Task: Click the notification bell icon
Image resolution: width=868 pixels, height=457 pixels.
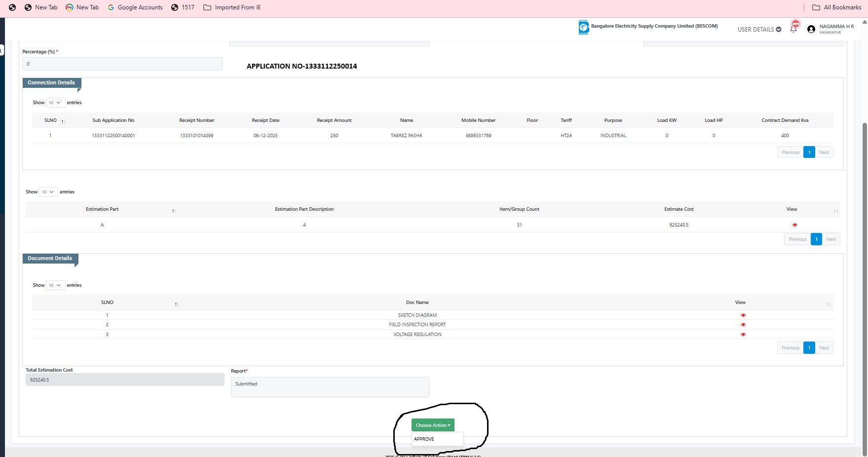Action: (793, 29)
